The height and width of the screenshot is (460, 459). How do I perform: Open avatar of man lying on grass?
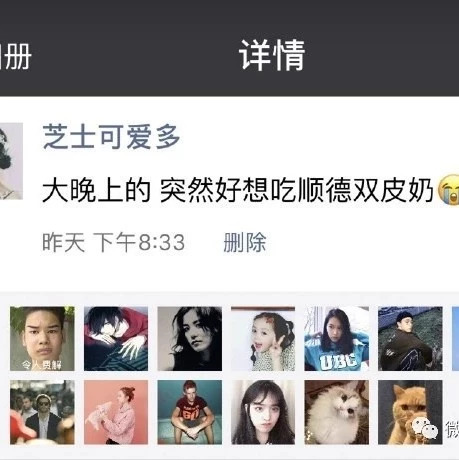tap(410, 338)
